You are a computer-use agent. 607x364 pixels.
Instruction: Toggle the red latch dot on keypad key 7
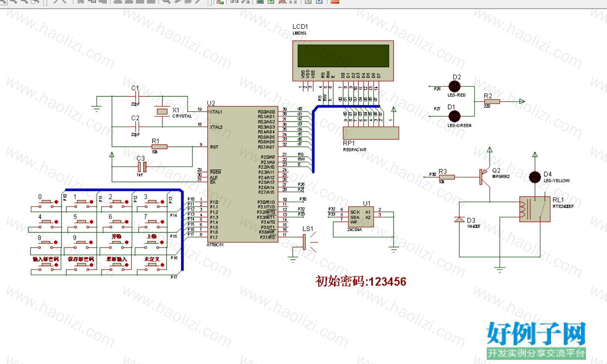pyautogui.click(x=162, y=222)
